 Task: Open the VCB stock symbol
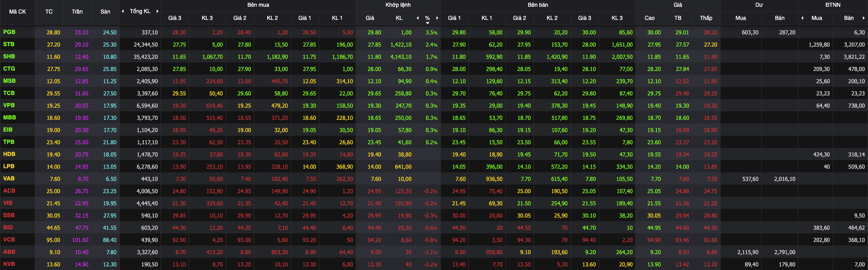coord(9,240)
